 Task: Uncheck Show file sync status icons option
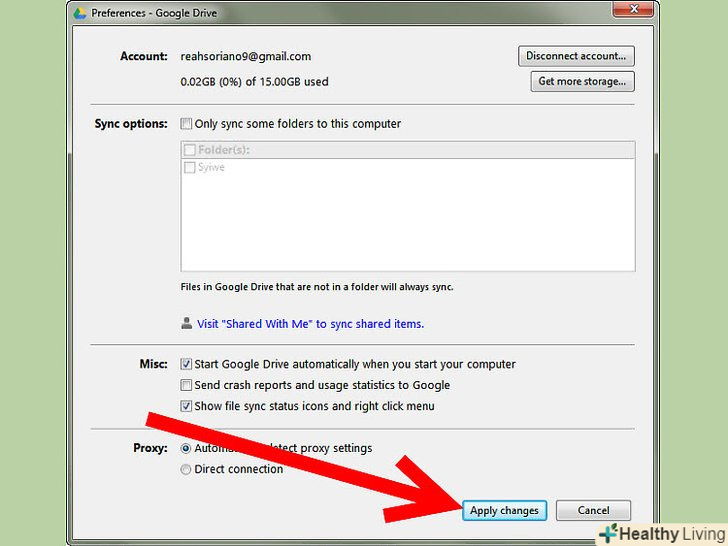(186, 406)
